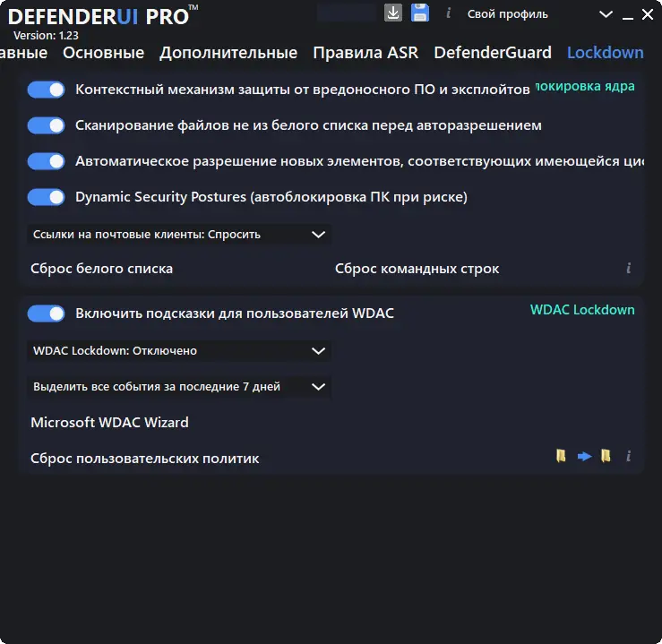
Task: Click the blue floppy disk save icon
Action: point(420,13)
